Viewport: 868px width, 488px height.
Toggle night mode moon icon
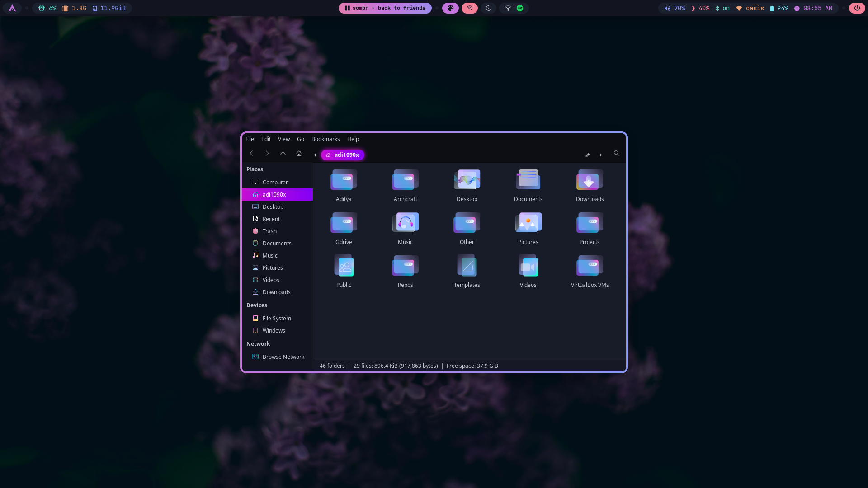[489, 8]
